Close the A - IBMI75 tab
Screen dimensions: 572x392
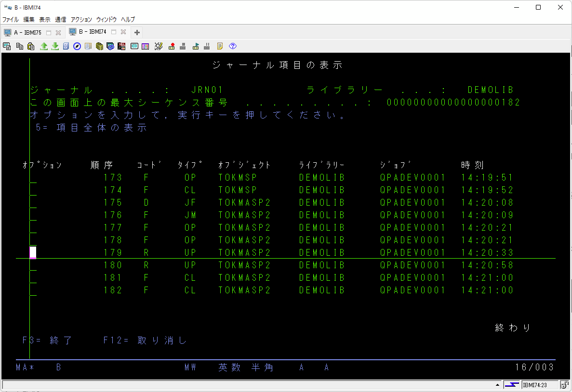pos(58,32)
